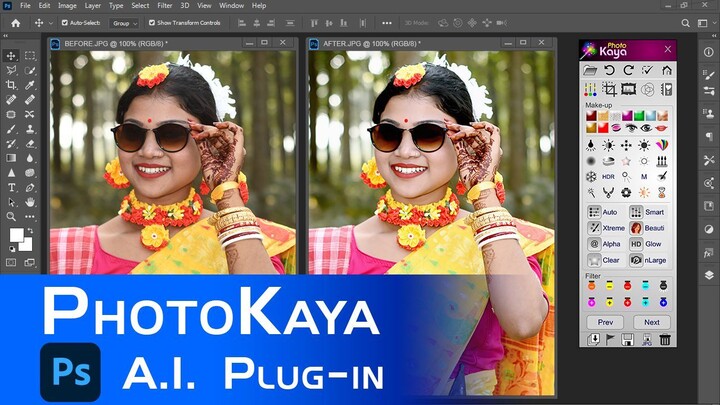This screenshot has width=720, height=405.
Task: Click the open-folder icon in PhotoKaya panel
Action: click(590, 70)
